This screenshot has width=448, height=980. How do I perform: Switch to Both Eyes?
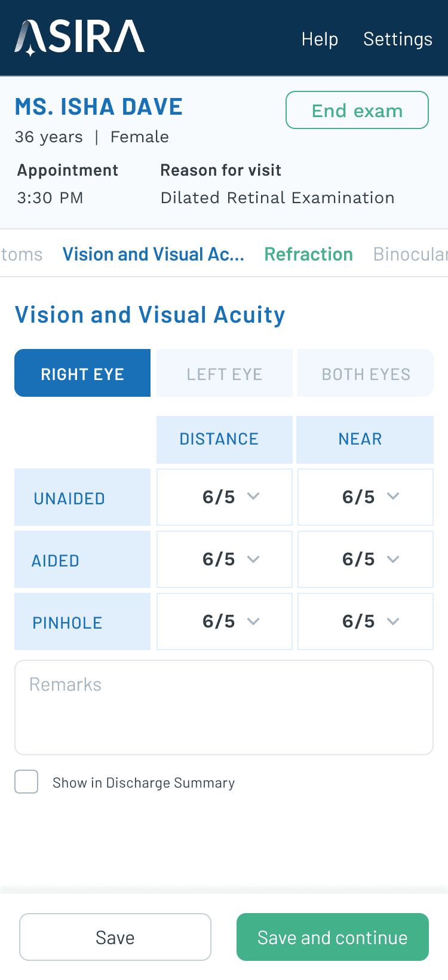366,373
